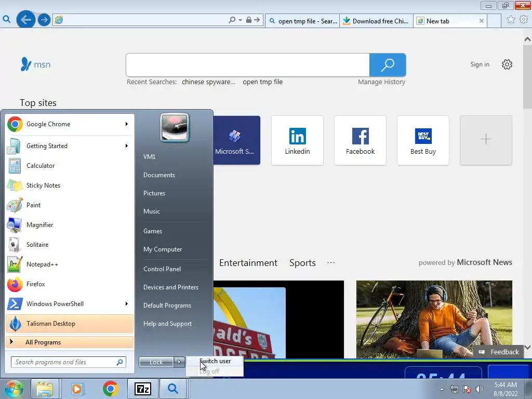Open Documents from Start menu
The image size is (532, 399).
tap(159, 175)
